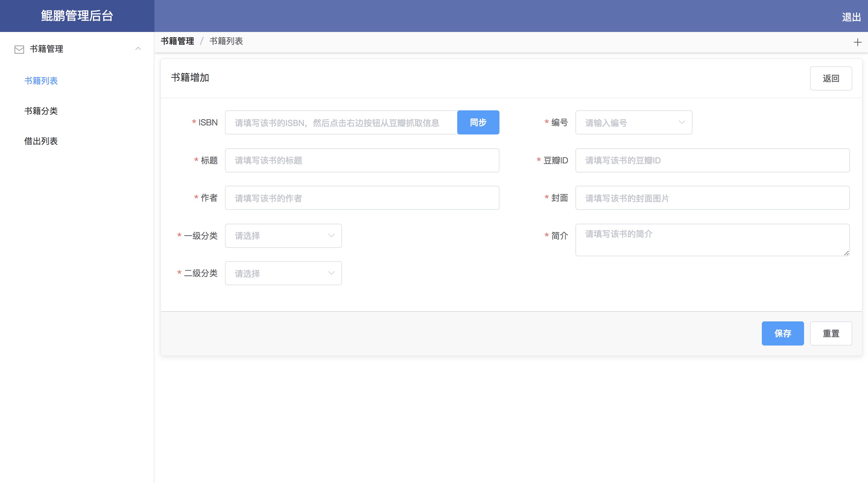Click into the 标题 input field

point(362,160)
